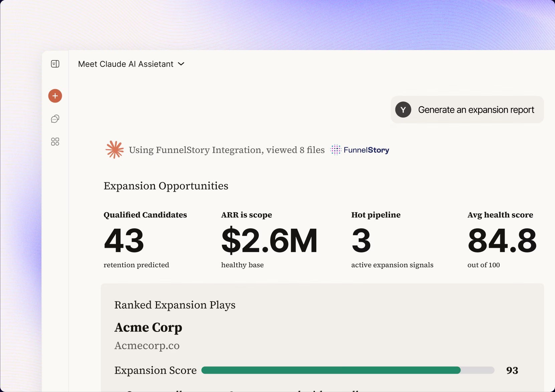The height and width of the screenshot is (392, 555).
Task: Click the out of 100 caption
Action: [x=484, y=265]
